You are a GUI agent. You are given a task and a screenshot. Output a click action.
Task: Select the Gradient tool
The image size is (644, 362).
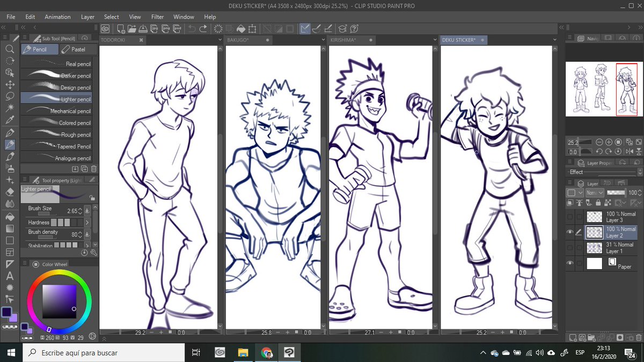pyautogui.click(x=9, y=228)
